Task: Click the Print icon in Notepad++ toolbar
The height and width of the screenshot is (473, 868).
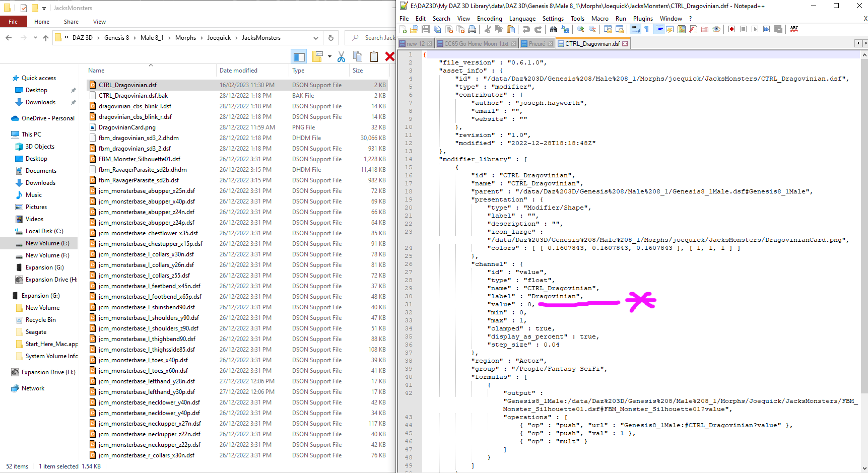Action: [472, 29]
